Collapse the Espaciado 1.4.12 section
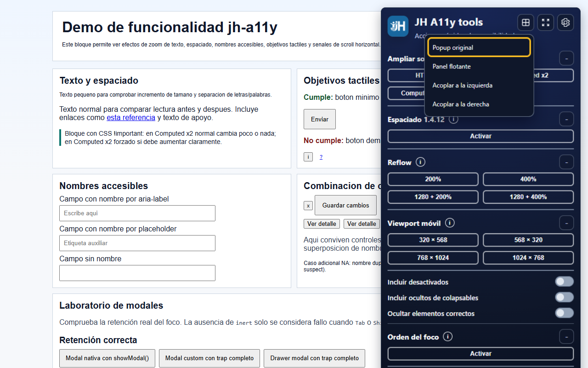 tap(566, 119)
